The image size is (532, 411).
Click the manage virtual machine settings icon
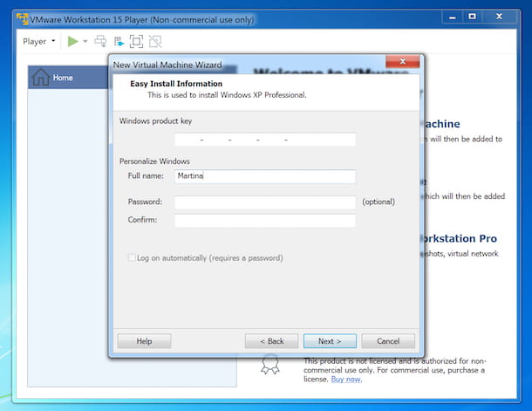click(119, 41)
